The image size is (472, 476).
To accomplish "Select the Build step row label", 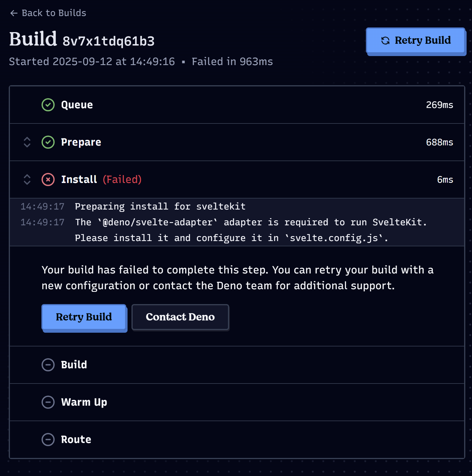I will (x=74, y=365).
